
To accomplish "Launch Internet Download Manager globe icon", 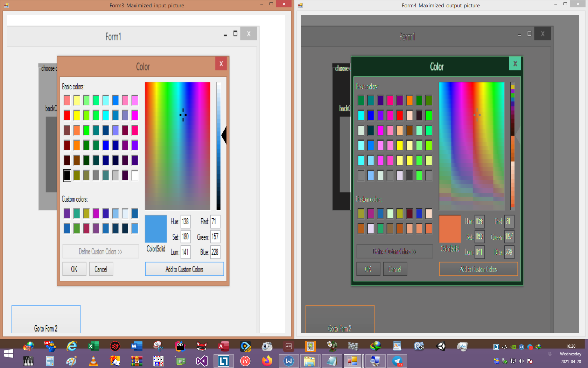I will pos(375,346).
